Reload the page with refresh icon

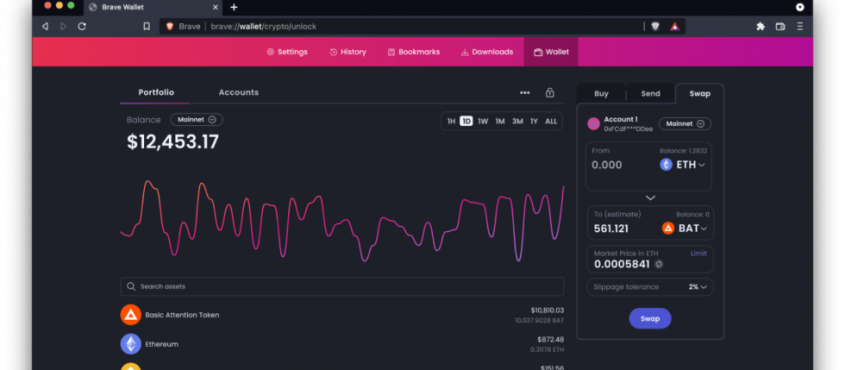[82, 26]
